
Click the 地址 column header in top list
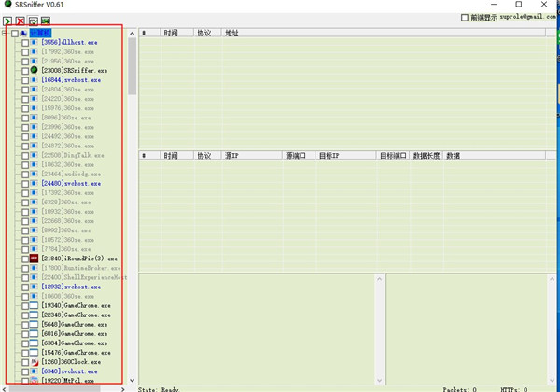point(231,33)
